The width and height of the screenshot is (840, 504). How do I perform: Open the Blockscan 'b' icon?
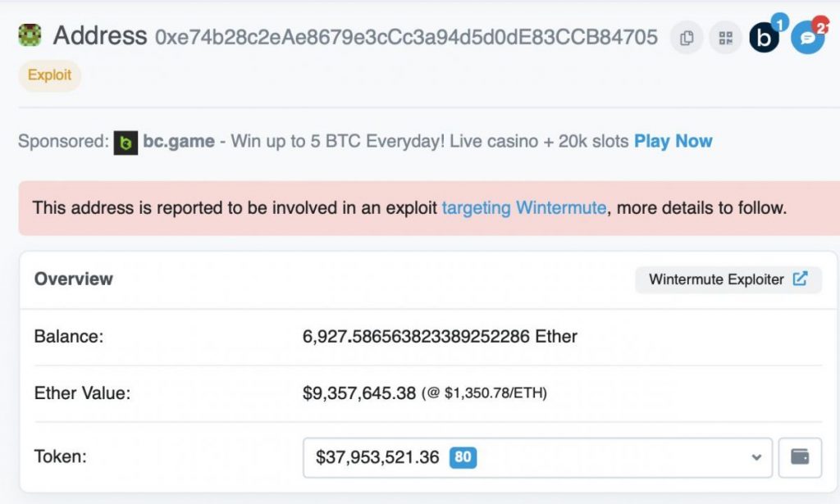click(765, 38)
